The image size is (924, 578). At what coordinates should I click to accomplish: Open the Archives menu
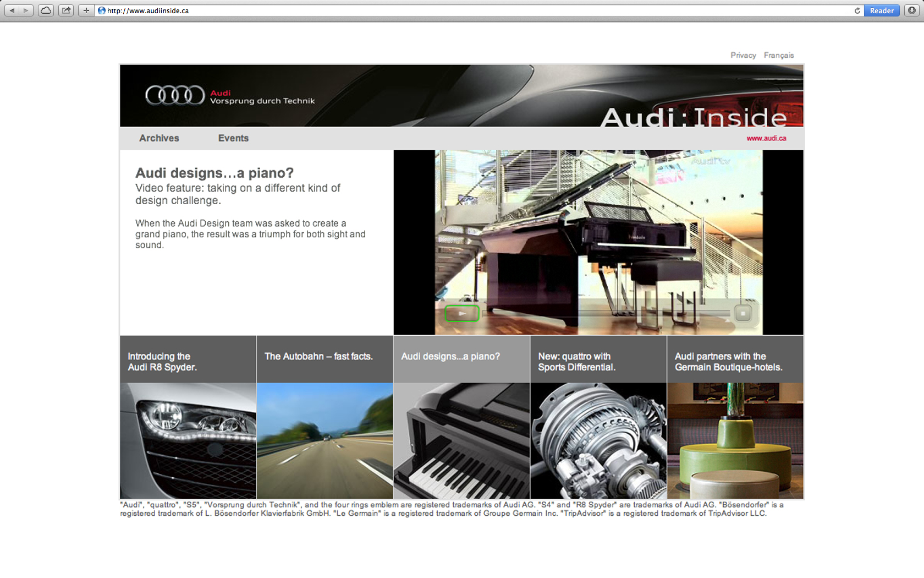coord(159,138)
